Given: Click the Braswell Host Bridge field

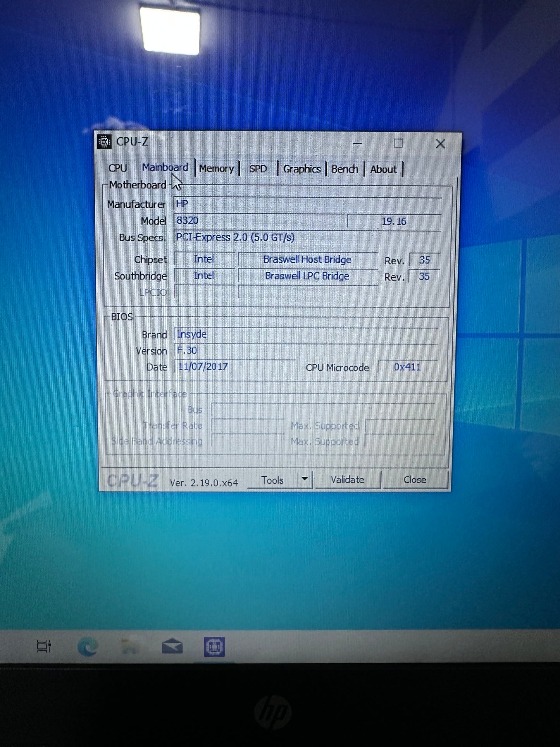Looking at the screenshot, I should pos(308,260).
